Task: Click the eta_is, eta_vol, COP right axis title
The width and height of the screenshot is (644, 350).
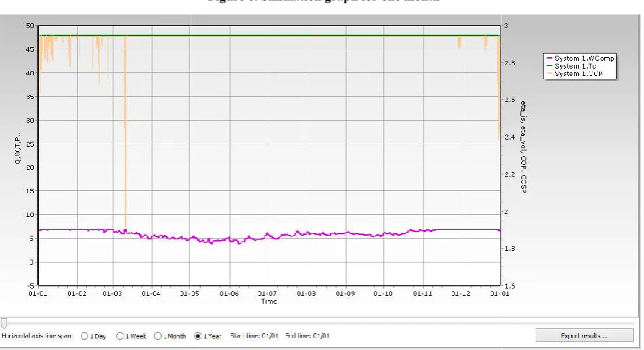Action: [523, 147]
